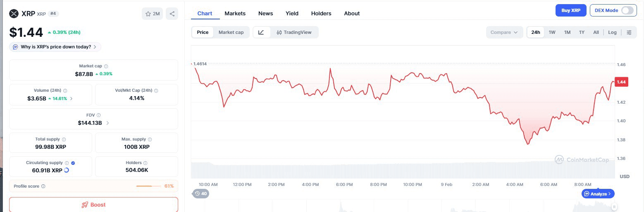This screenshot has width=644, height=212.
Task: Toggle the DEX Mode switch
Action: pyautogui.click(x=627, y=10)
